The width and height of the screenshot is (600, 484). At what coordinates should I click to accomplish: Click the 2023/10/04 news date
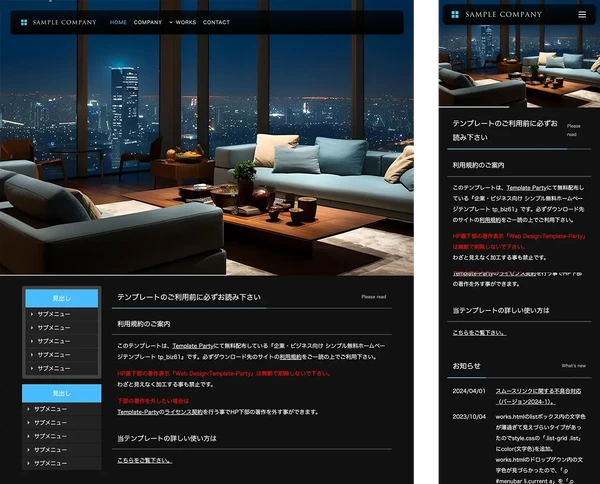[469, 417]
